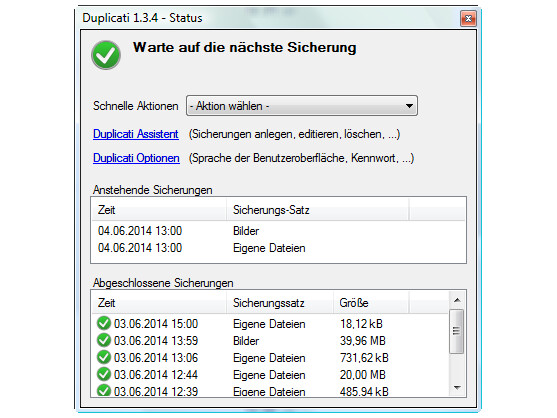The image size is (557, 418).
Task: Click green check icon for 03.06.2014 12:44
Action: [104, 374]
